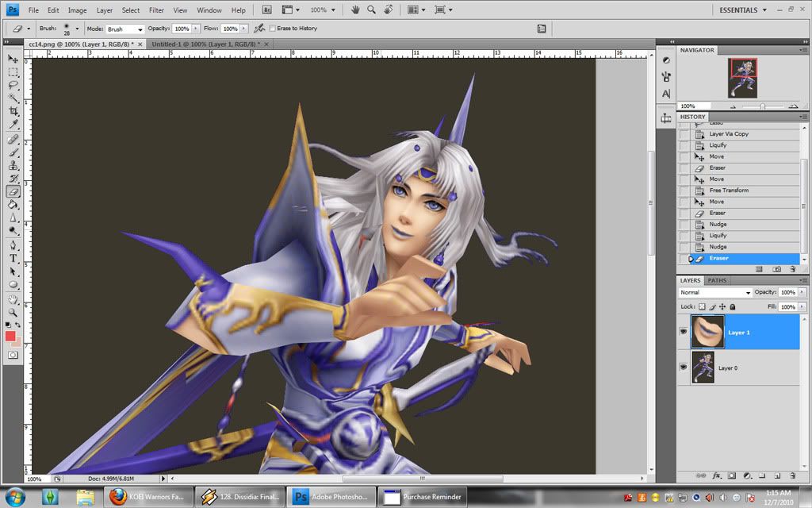Choose the Type tool

point(13,258)
